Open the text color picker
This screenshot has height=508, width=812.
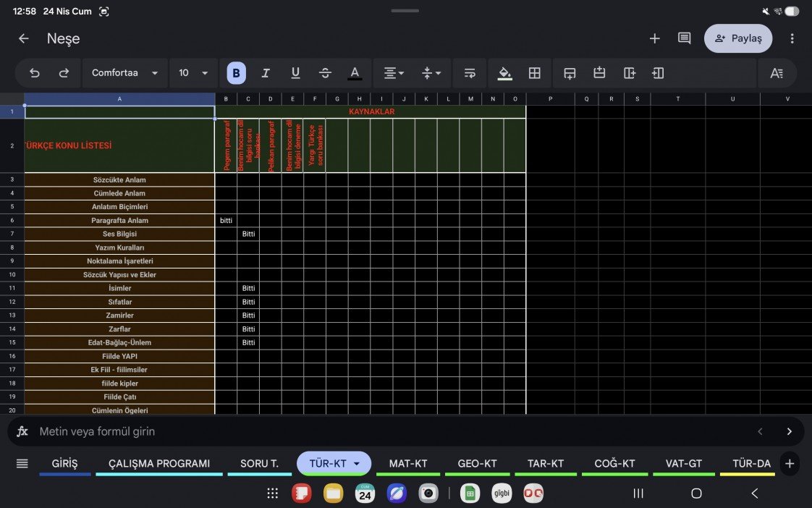pos(355,73)
